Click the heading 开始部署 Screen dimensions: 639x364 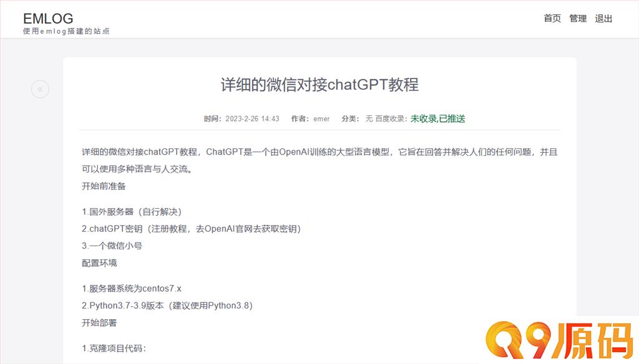99,323
